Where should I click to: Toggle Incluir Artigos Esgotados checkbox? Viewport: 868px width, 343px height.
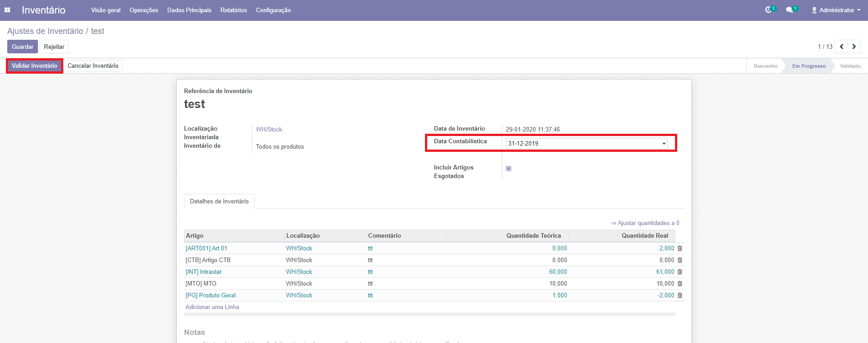(509, 169)
